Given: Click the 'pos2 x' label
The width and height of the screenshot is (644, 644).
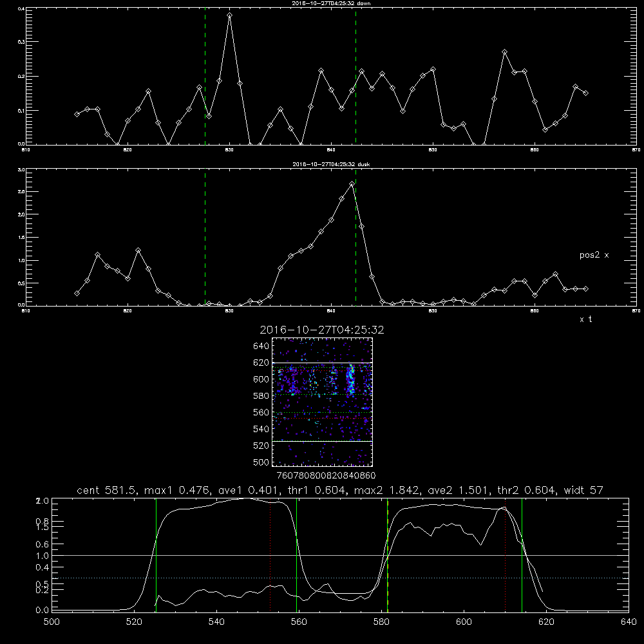Looking at the screenshot, I should [594, 255].
